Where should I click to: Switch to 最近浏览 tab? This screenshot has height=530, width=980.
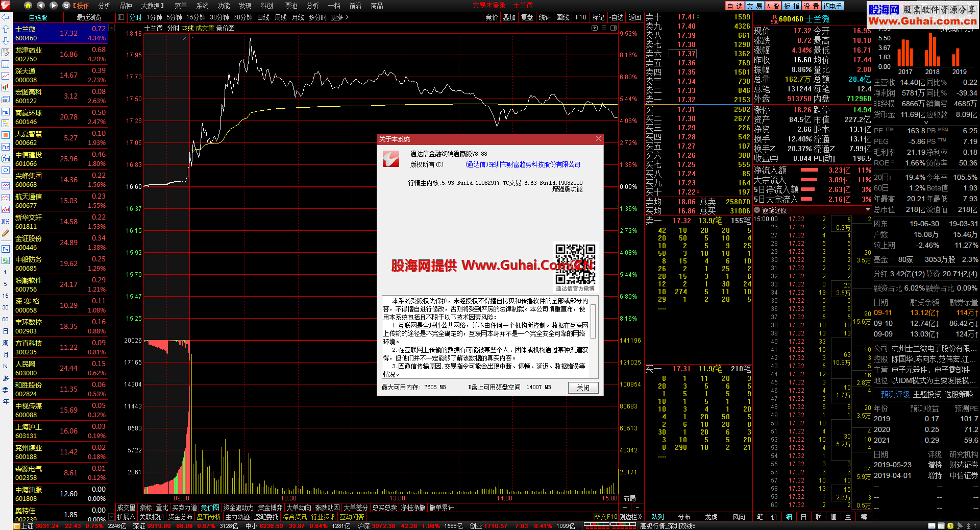tap(89, 17)
